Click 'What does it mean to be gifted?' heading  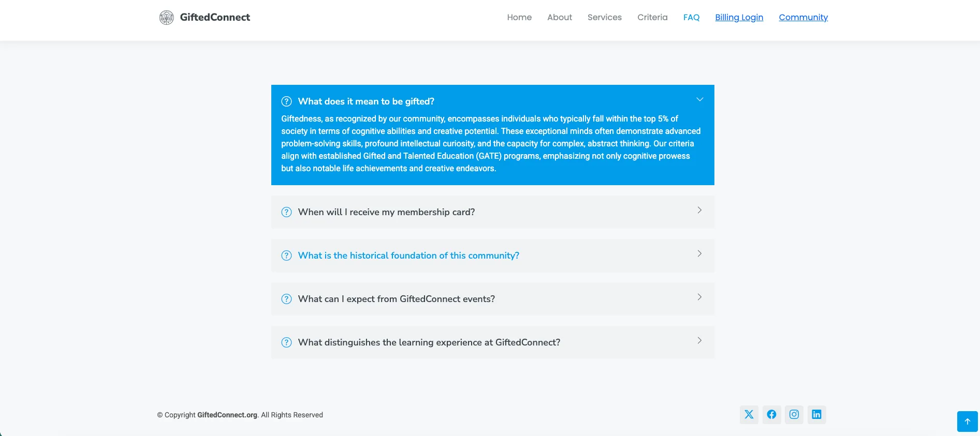click(366, 101)
